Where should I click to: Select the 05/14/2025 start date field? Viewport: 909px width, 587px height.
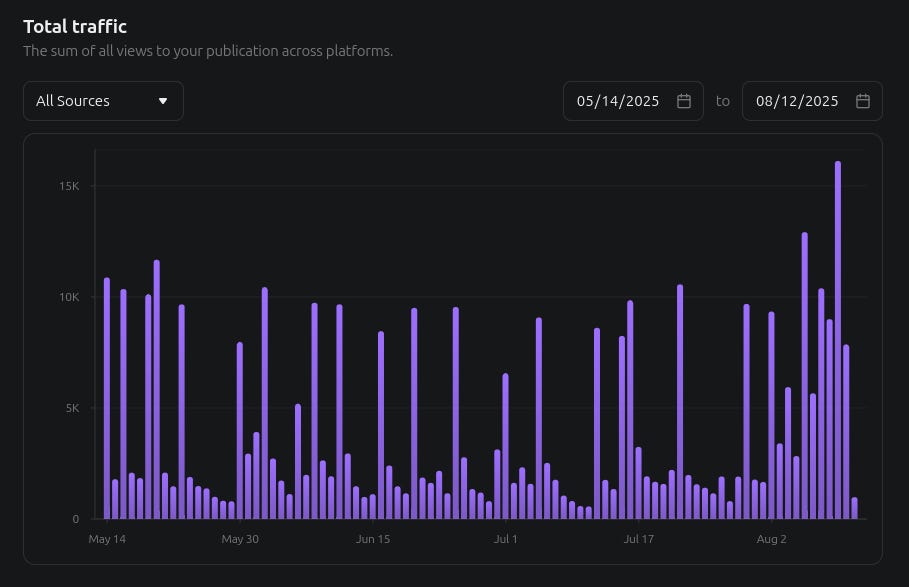[x=633, y=101]
